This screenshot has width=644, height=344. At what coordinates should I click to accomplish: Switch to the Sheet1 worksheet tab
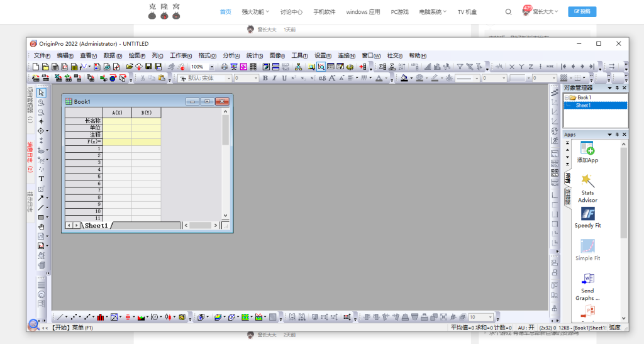click(96, 225)
